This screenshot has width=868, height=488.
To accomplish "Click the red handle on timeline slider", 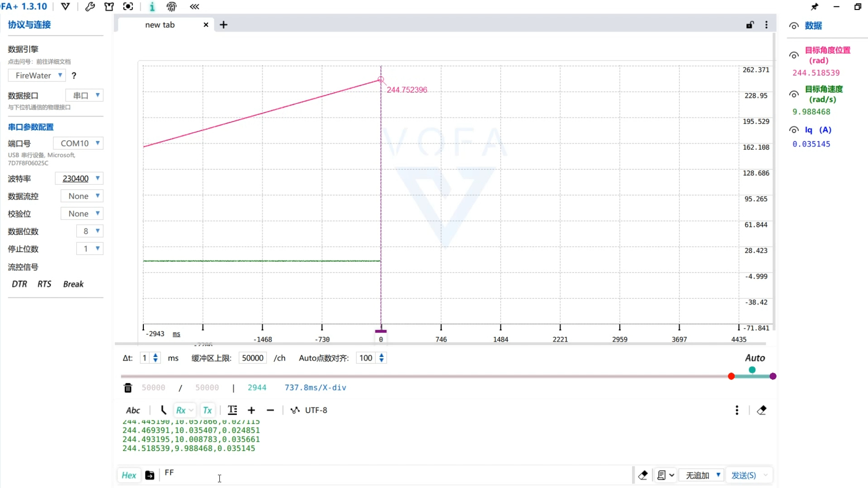I will pyautogui.click(x=731, y=376).
